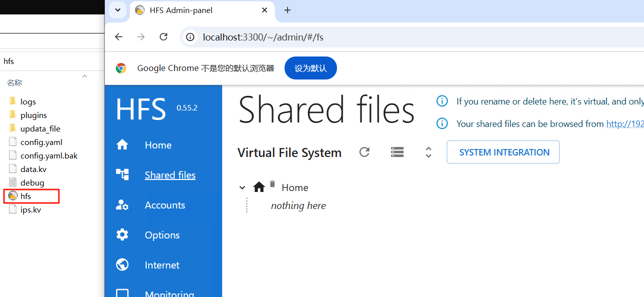Click the site info icon in address bar
644x297 pixels.
click(x=190, y=37)
